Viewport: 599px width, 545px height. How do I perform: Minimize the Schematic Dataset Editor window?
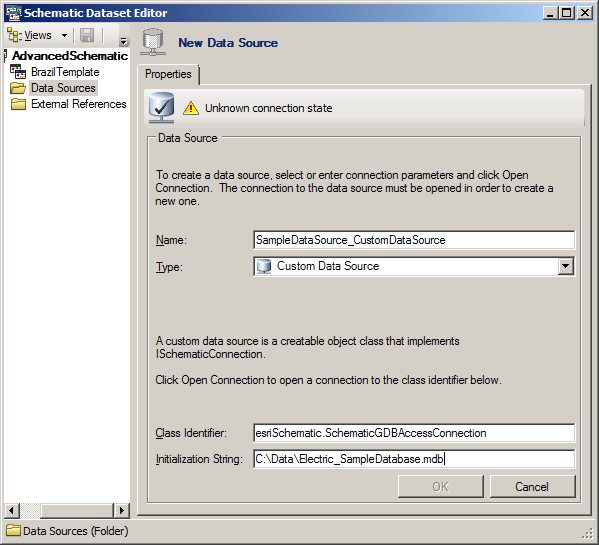point(550,13)
